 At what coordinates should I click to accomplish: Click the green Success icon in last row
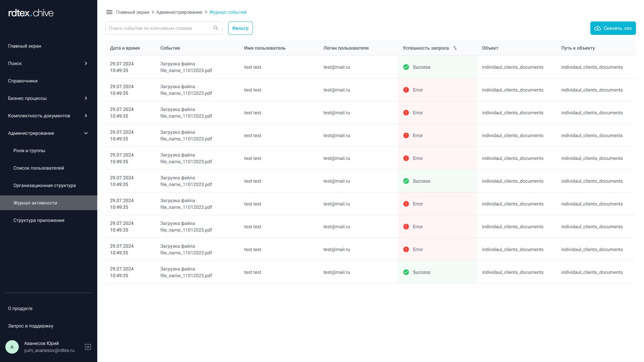coord(406,272)
